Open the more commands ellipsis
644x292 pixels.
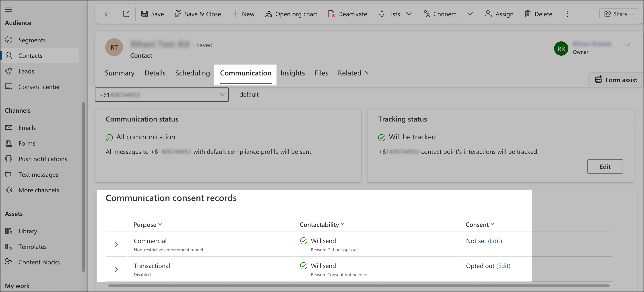click(x=567, y=14)
